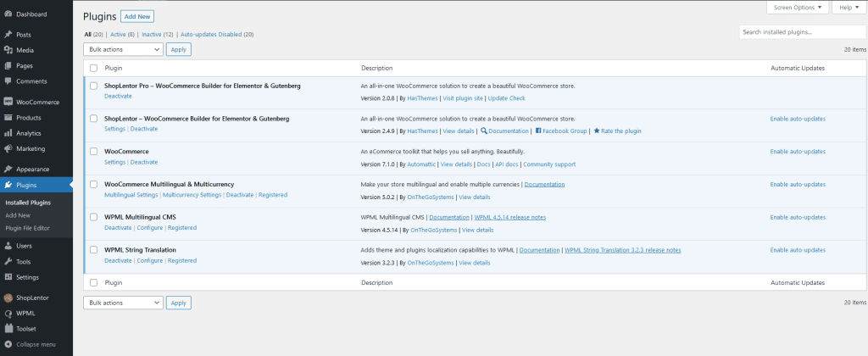Open the WPML sidebar icon
The height and width of the screenshot is (356, 868).
(8, 314)
